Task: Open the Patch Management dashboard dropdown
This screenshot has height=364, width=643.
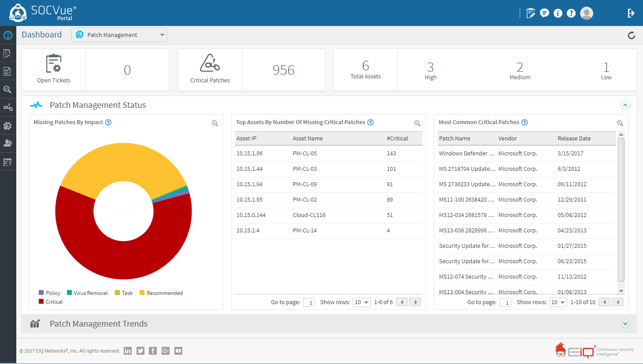Action: [119, 35]
